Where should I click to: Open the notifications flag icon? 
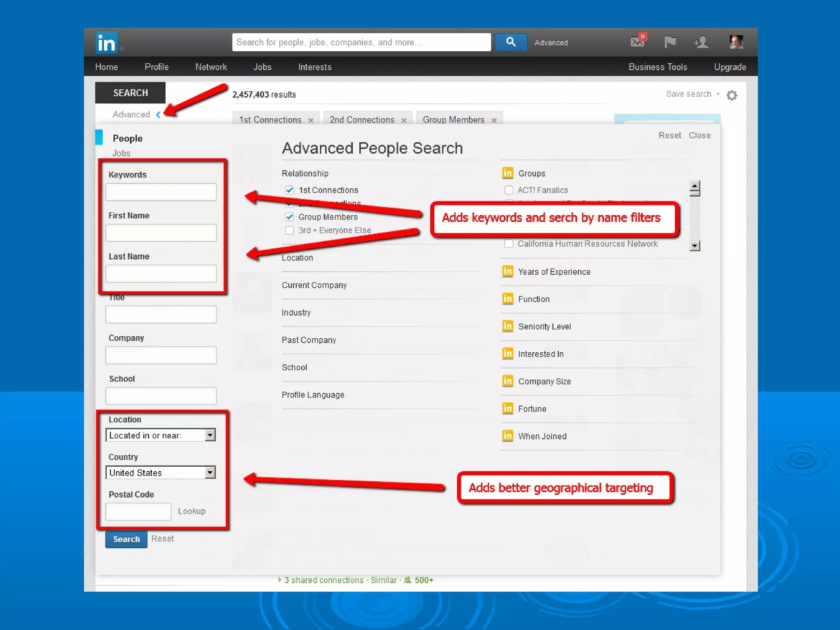click(670, 42)
